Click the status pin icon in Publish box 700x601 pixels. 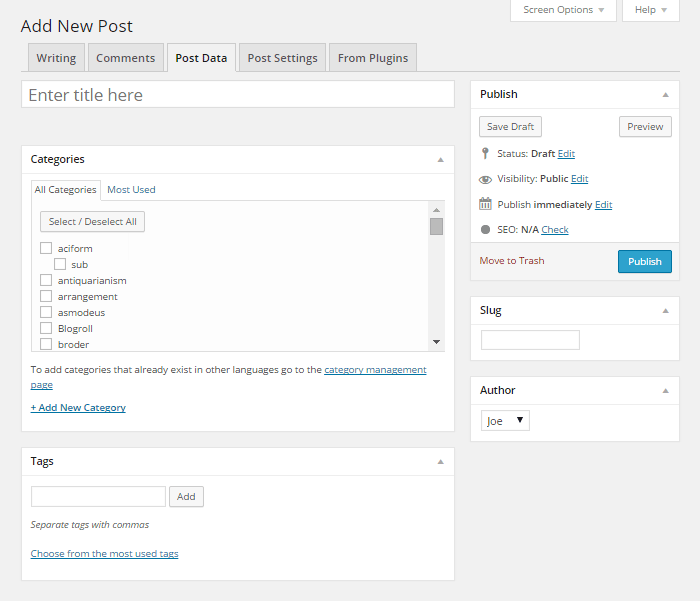point(485,154)
